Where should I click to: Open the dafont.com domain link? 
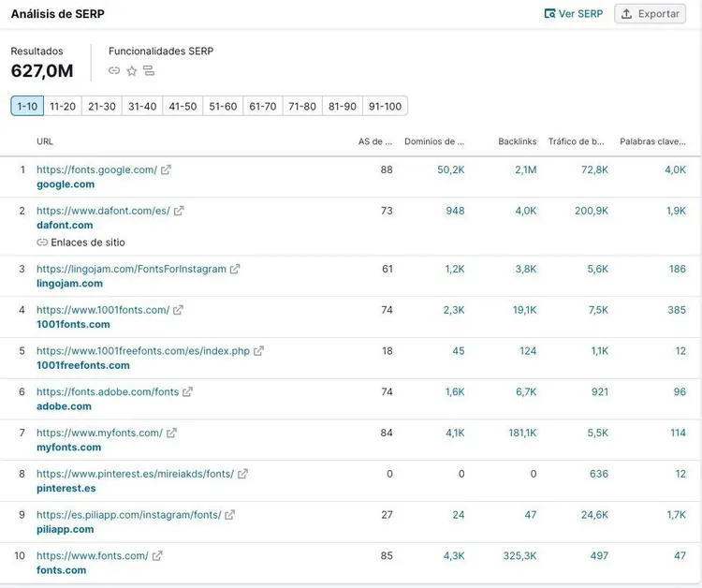65,226
